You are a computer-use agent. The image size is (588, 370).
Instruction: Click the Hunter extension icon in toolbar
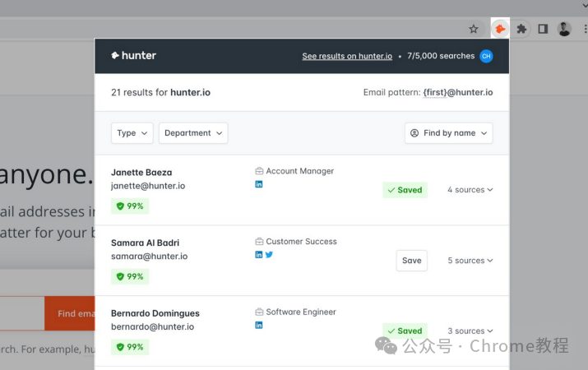(500, 29)
